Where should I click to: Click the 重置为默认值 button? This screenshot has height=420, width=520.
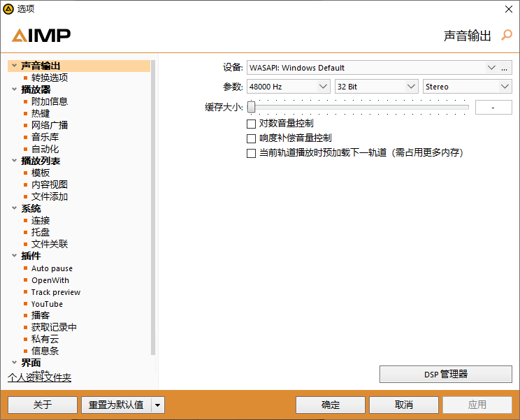coord(117,405)
